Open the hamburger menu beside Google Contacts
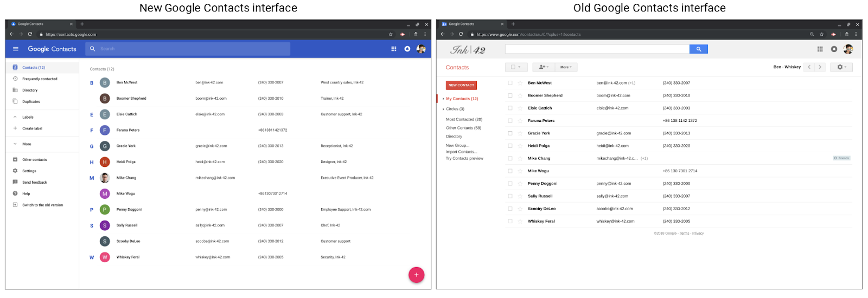Viewport: 868px width, 298px height. click(x=16, y=49)
